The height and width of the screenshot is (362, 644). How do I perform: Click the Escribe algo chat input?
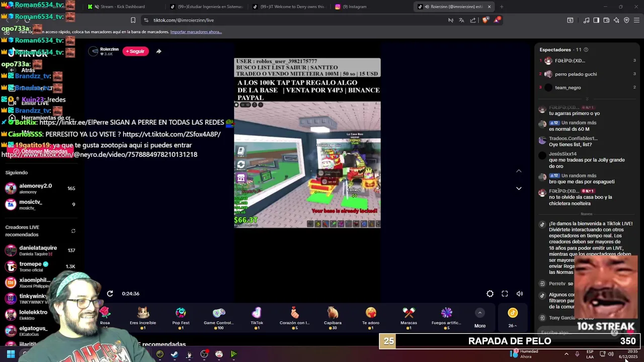(574, 332)
